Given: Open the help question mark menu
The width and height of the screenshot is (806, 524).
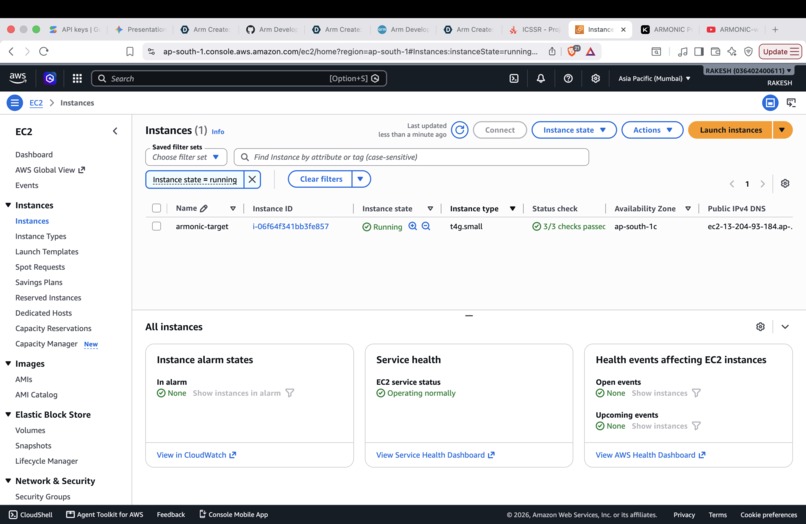Looking at the screenshot, I should coord(568,78).
